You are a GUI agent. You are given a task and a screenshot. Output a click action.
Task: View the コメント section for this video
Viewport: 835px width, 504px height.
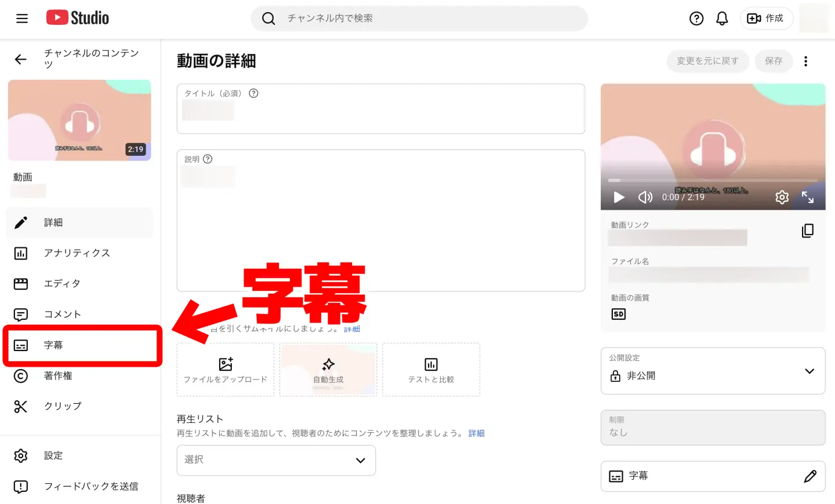[62, 314]
